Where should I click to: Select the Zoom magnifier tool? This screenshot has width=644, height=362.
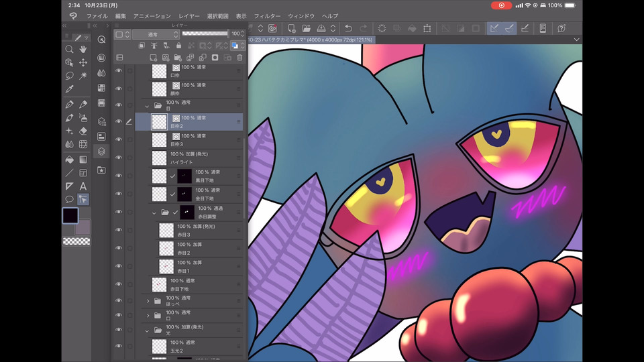pyautogui.click(x=69, y=49)
